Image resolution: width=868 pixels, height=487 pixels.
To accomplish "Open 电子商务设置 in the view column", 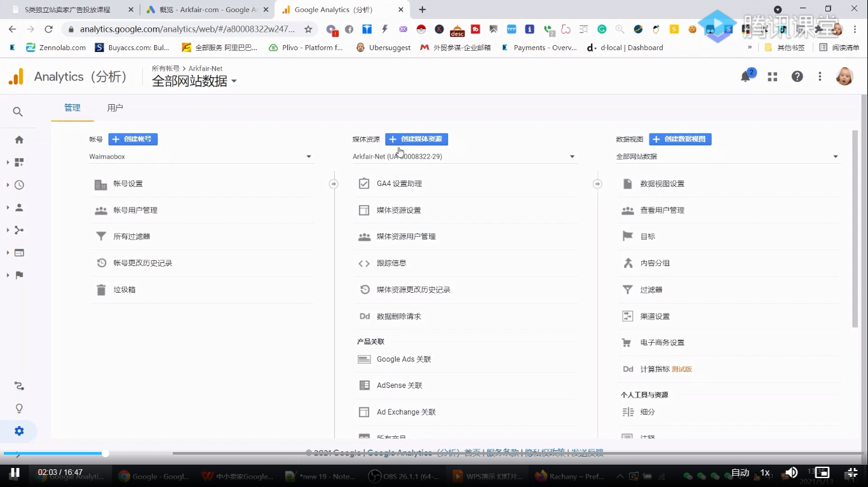I will [661, 342].
